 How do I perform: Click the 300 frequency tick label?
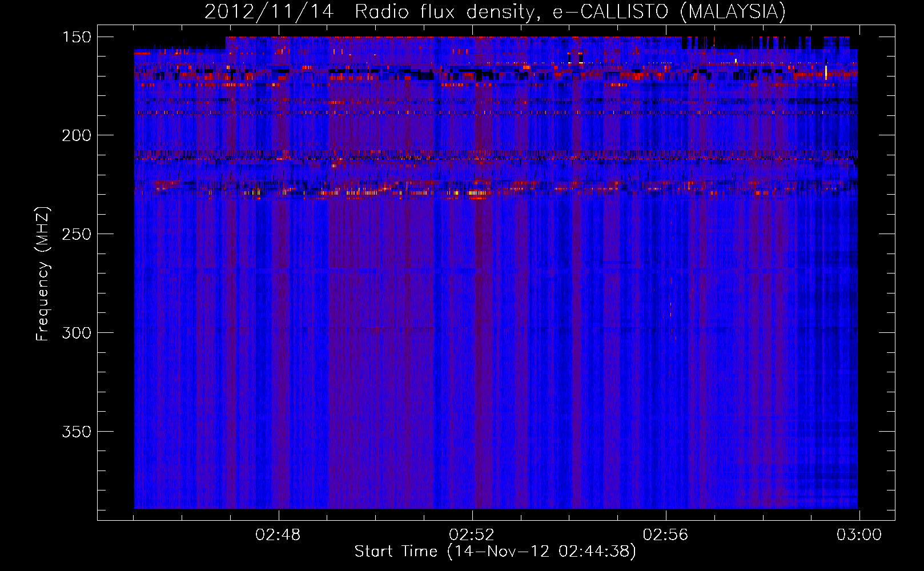(77, 333)
